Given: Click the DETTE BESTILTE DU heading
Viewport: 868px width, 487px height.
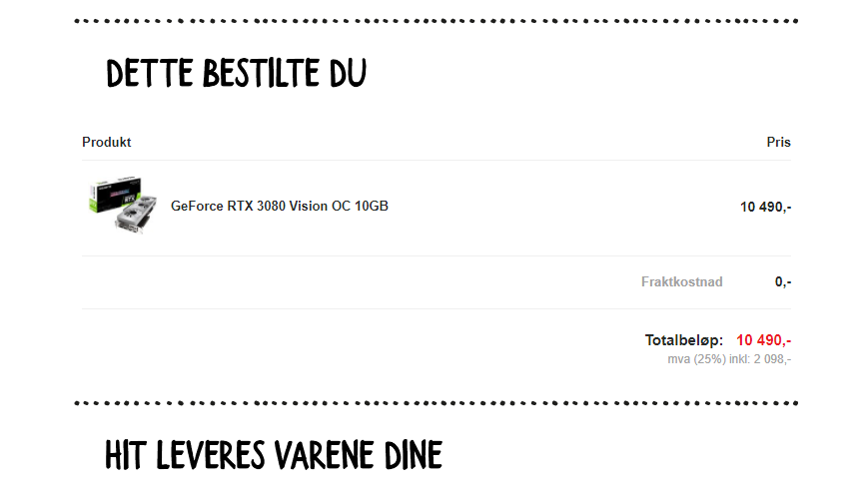Looking at the screenshot, I should point(236,73).
